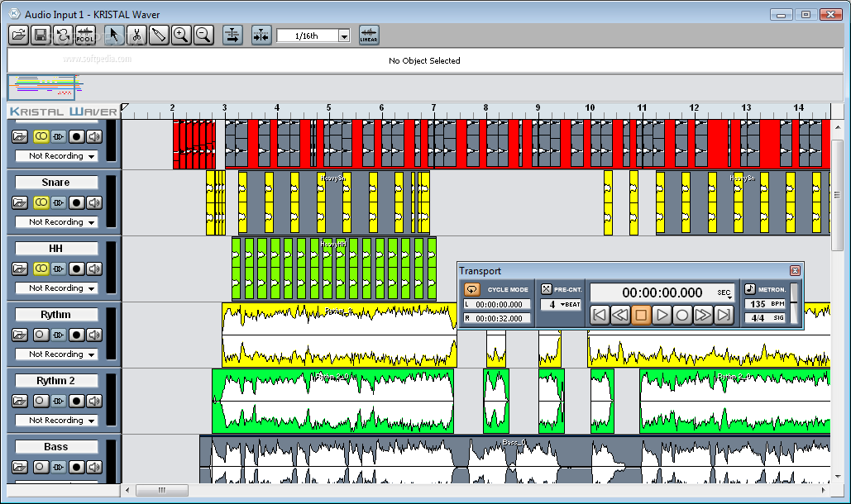851x504 pixels.
Task: Arm recording on Snare track
Action: [x=77, y=202]
